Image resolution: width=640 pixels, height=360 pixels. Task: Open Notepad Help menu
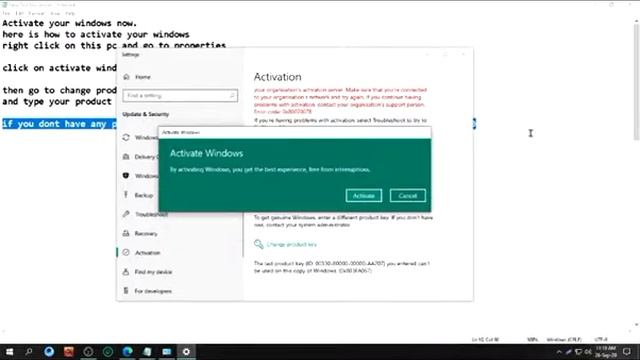click(70, 13)
